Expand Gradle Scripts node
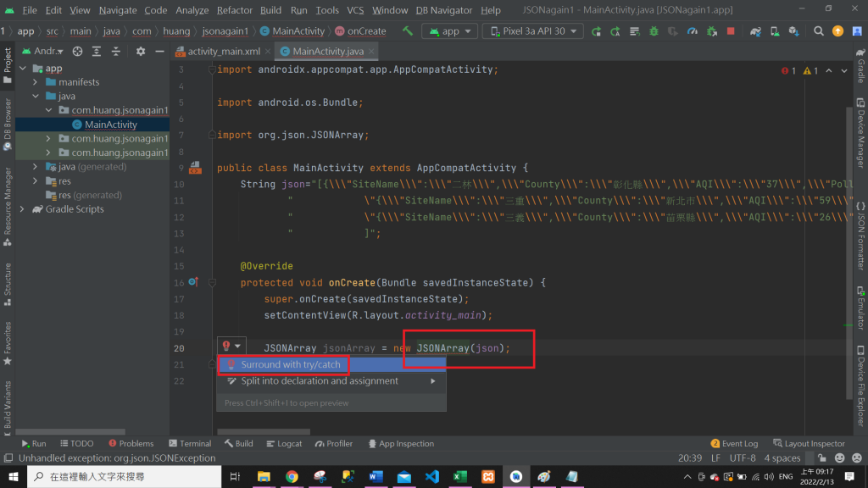868x488 pixels. tap(23, 209)
